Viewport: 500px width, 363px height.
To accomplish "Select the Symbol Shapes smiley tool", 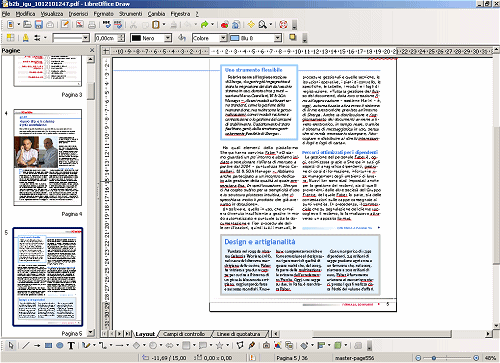I will 153,345.
